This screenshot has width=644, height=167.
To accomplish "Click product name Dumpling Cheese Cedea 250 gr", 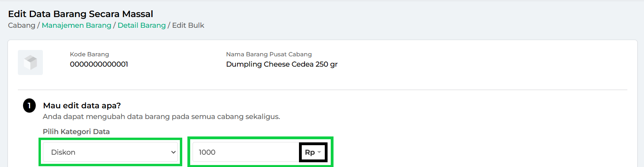I will pos(282,64).
